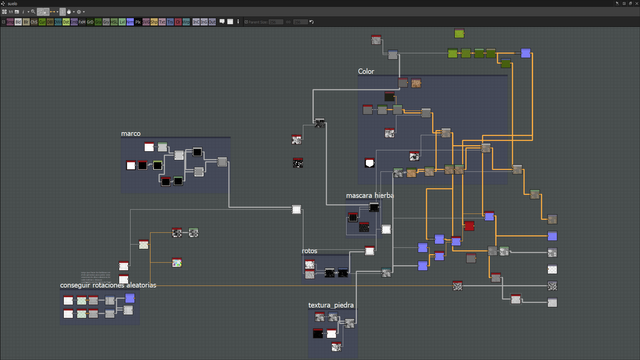Click the gear icon in top toolbar

[x=79, y=12]
